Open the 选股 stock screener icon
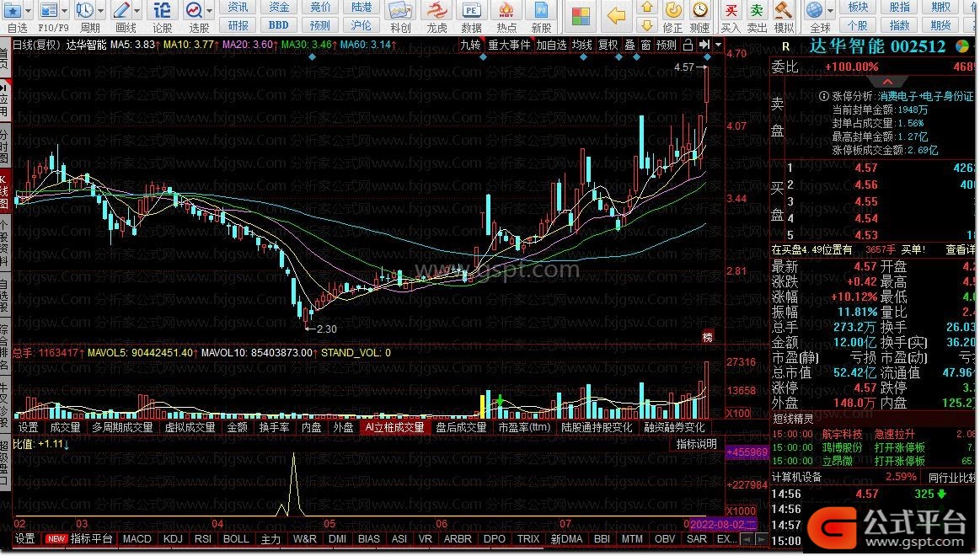The image size is (980, 556). pyautogui.click(x=194, y=10)
